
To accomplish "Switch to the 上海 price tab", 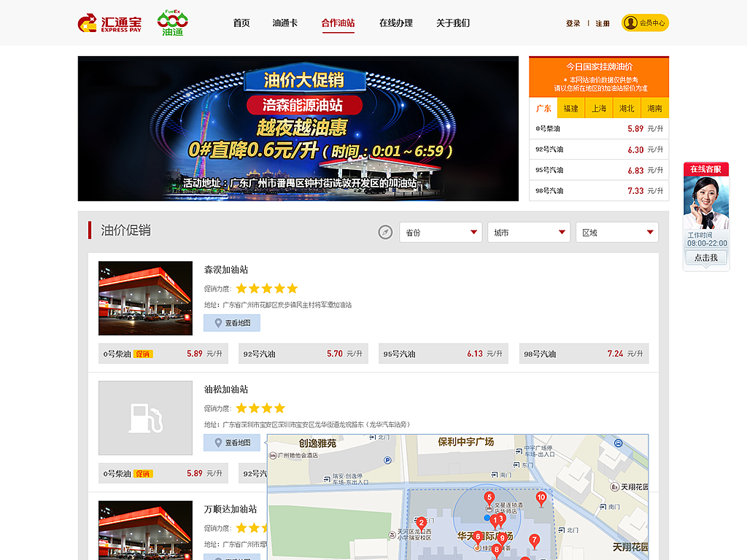I will (599, 109).
